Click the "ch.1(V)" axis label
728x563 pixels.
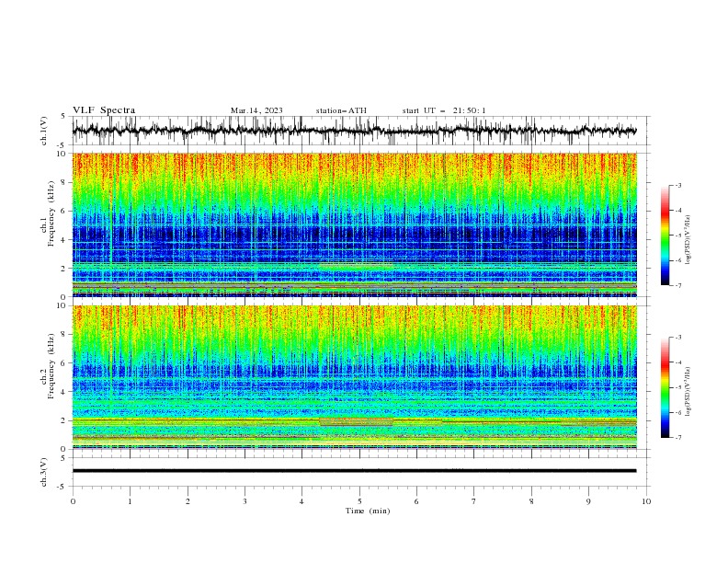click(44, 131)
